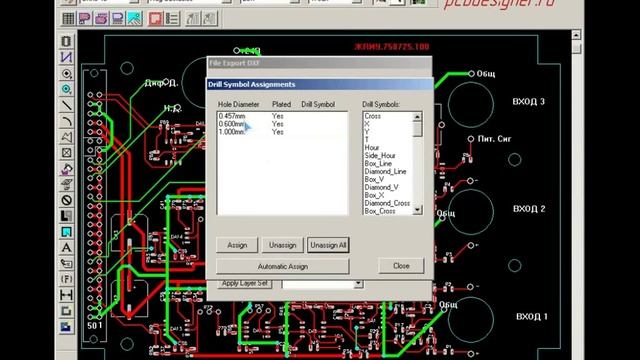Click the PCB canvas vertical scroll-up arrow
Viewport: 640px width, 360px height.
576,35
